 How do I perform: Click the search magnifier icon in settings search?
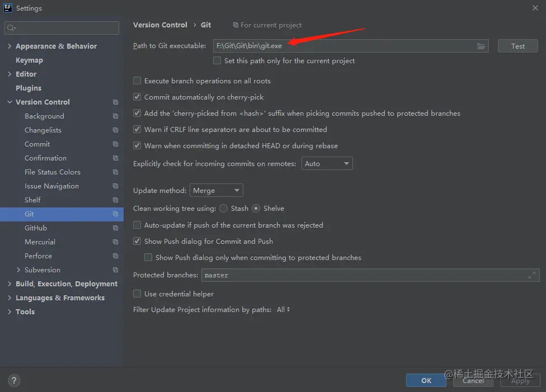click(x=11, y=28)
